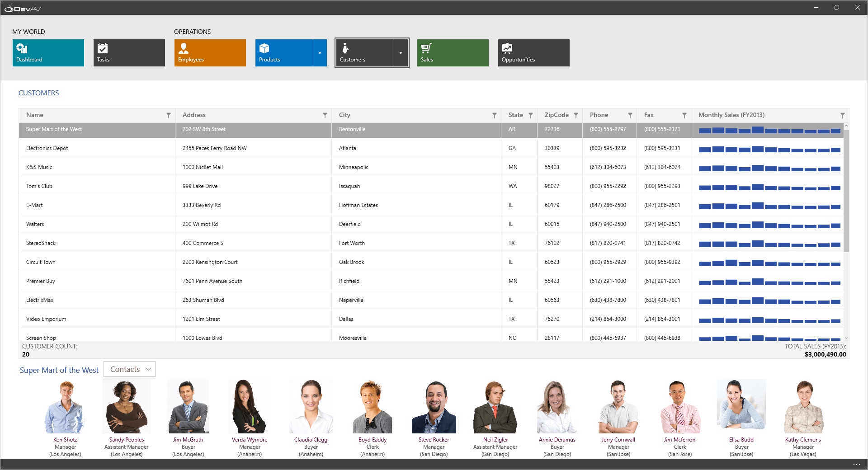The width and height of the screenshot is (868, 470).
Task: Select Sandy Peoples contact photo
Action: pyautogui.click(x=127, y=407)
